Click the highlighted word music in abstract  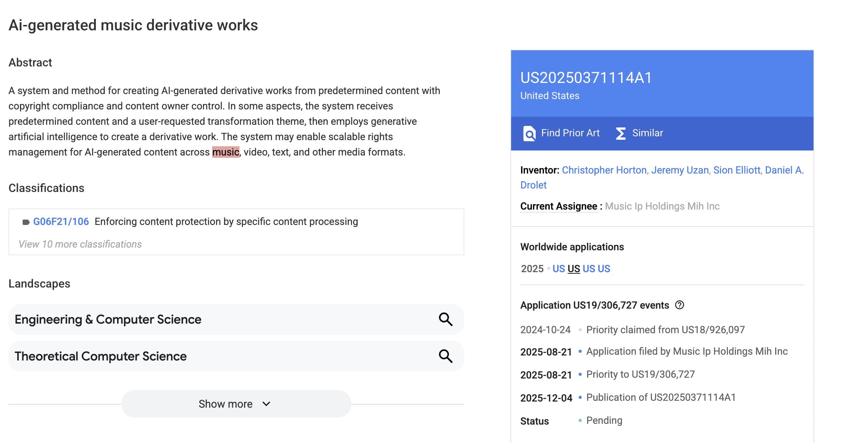(x=226, y=152)
